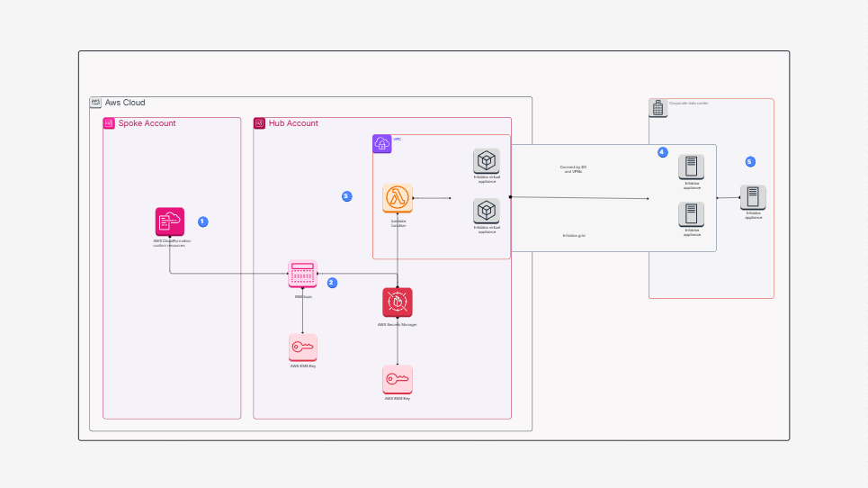Select the Infoblox appliance server outside the grid
Screen dimensions: 868x488
[753, 197]
